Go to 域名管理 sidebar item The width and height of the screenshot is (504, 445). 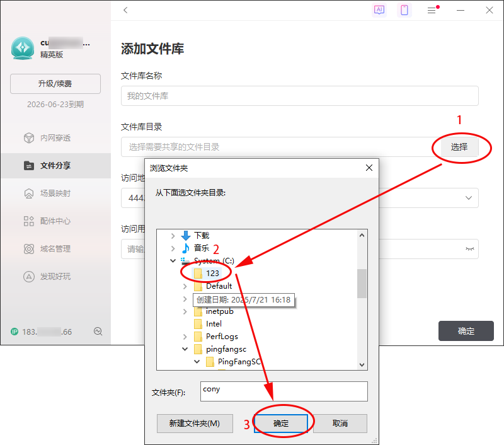pyautogui.click(x=55, y=249)
